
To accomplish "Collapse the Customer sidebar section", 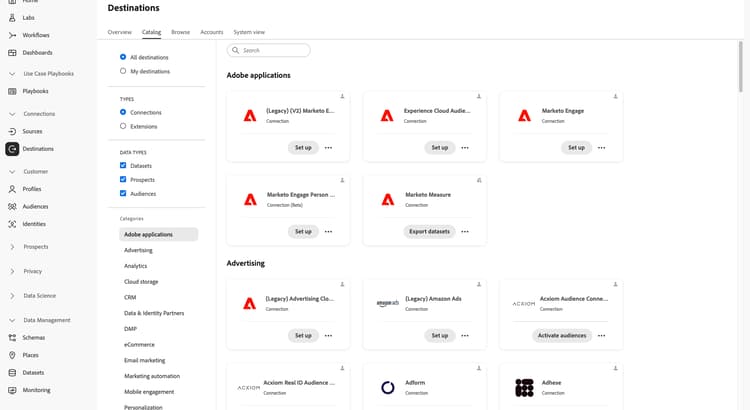I will [12, 172].
